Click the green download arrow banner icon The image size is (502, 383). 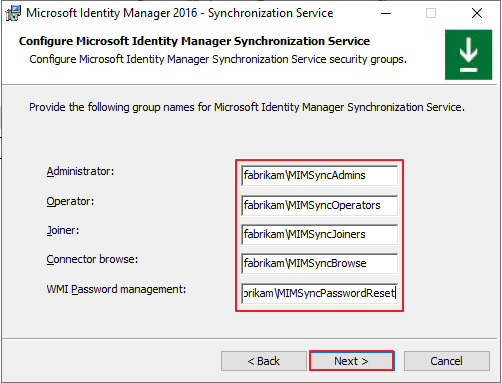click(x=468, y=55)
